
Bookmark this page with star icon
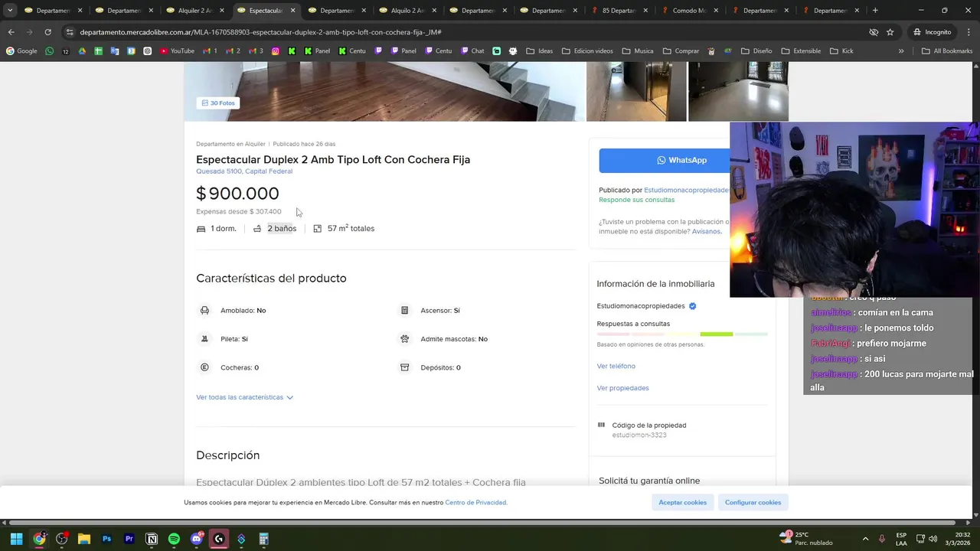[x=890, y=32]
